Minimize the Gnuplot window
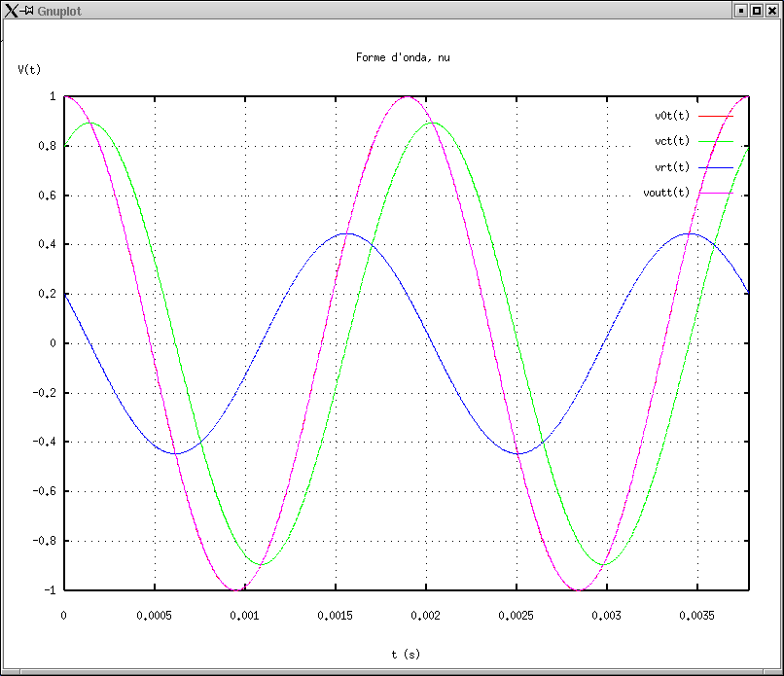 coord(740,10)
